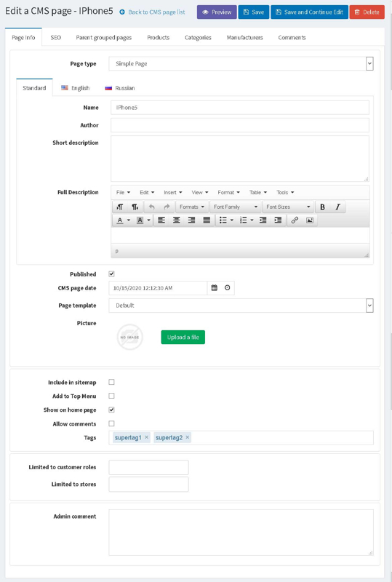392x582 pixels.
Task: Open the editor Tools menu
Action: point(285,192)
